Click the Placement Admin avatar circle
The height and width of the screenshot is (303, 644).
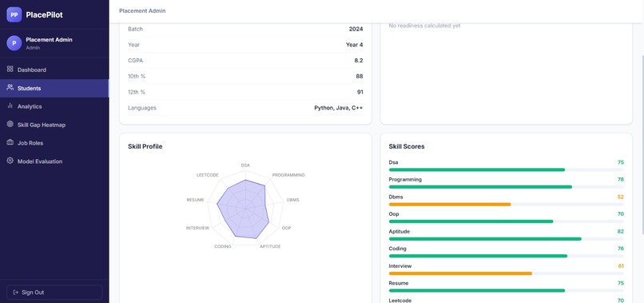click(x=14, y=42)
